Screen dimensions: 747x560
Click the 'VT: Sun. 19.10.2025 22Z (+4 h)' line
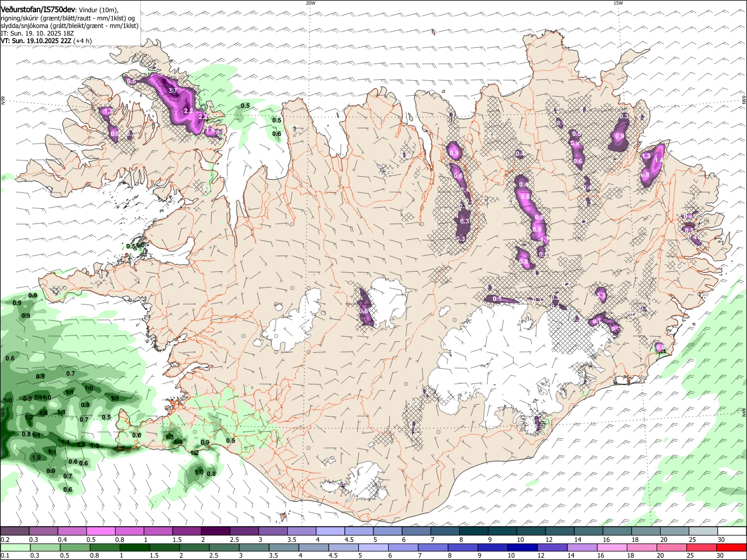click(x=46, y=41)
